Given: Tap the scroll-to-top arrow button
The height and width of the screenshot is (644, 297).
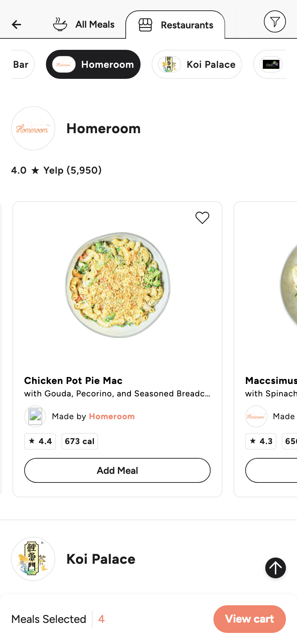Looking at the screenshot, I should 276,568.
